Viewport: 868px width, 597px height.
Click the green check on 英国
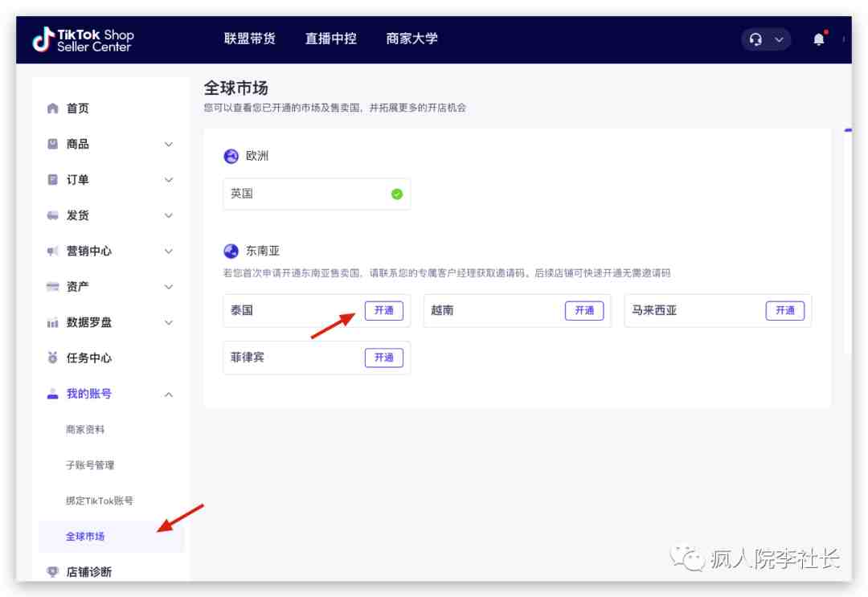pos(397,194)
